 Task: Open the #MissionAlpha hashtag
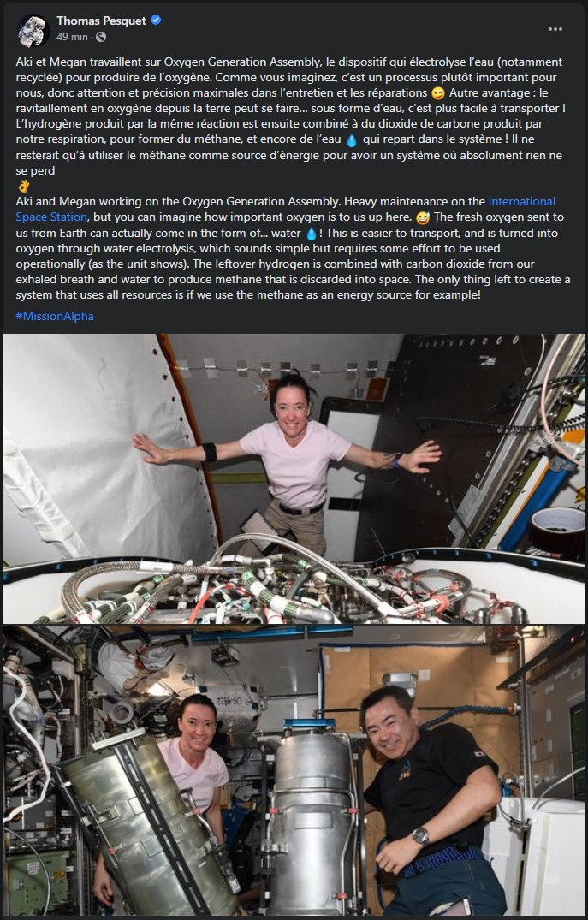[55, 317]
